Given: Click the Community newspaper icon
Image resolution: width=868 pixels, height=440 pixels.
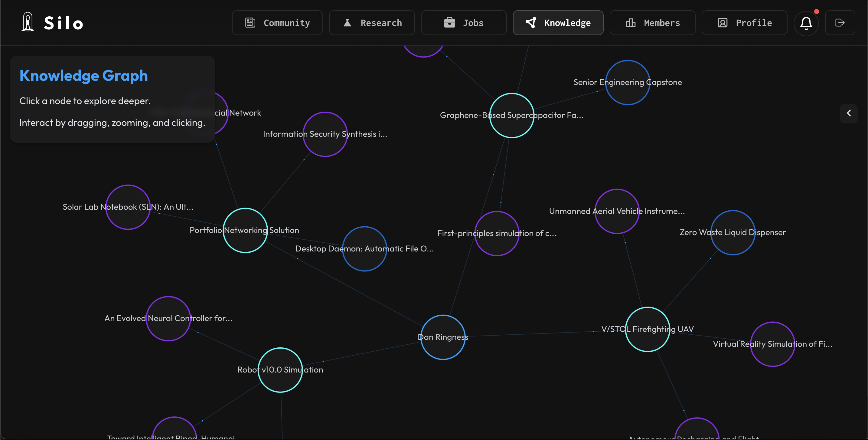Looking at the screenshot, I should pyautogui.click(x=250, y=23).
